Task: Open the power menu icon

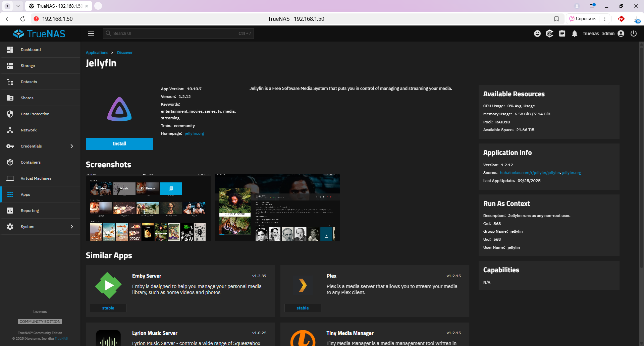Action: click(x=633, y=34)
